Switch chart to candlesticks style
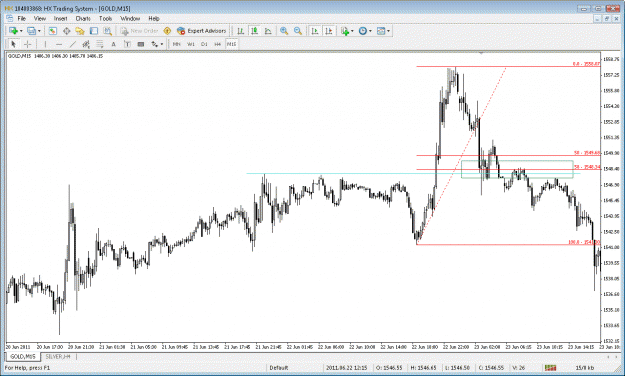 pyautogui.click(x=254, y=31)
